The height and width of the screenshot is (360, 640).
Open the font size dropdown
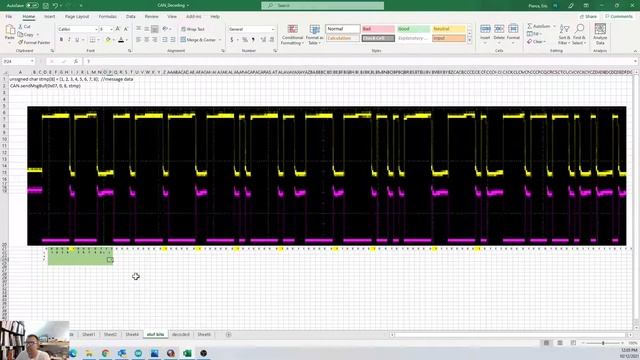tap(111, 29)
